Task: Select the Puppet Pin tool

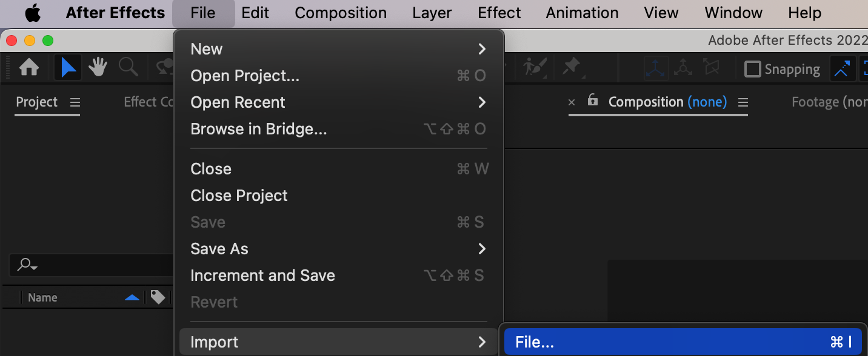Action: [572, 67]
